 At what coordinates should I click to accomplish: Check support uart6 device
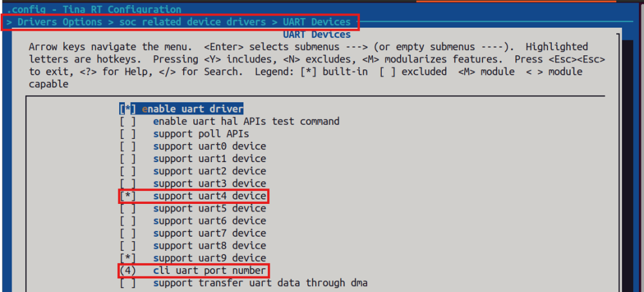point(128,221)
